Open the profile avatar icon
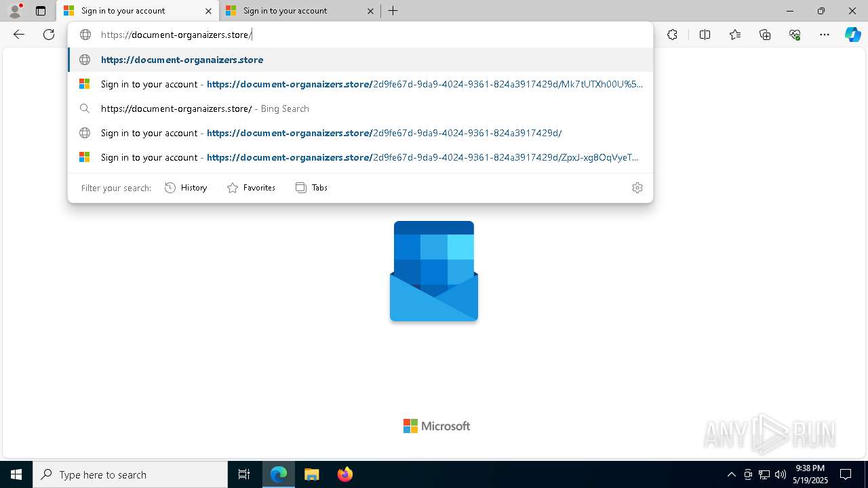 tap(15, 11)
